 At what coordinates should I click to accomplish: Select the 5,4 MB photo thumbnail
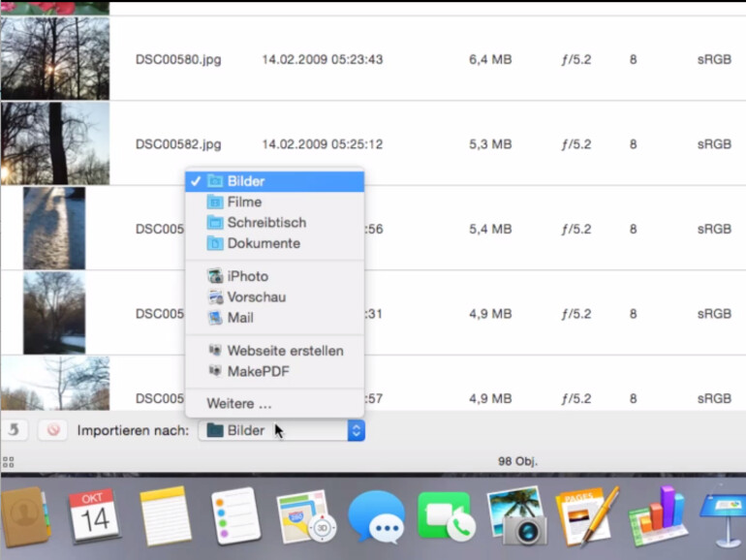point(54,229)
